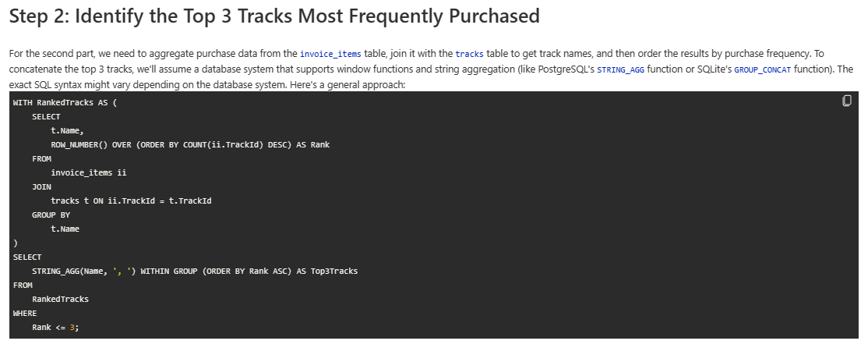The image size is (868, 355).
Task: Click the tracks t ON join line
Action: pos(131,201)
